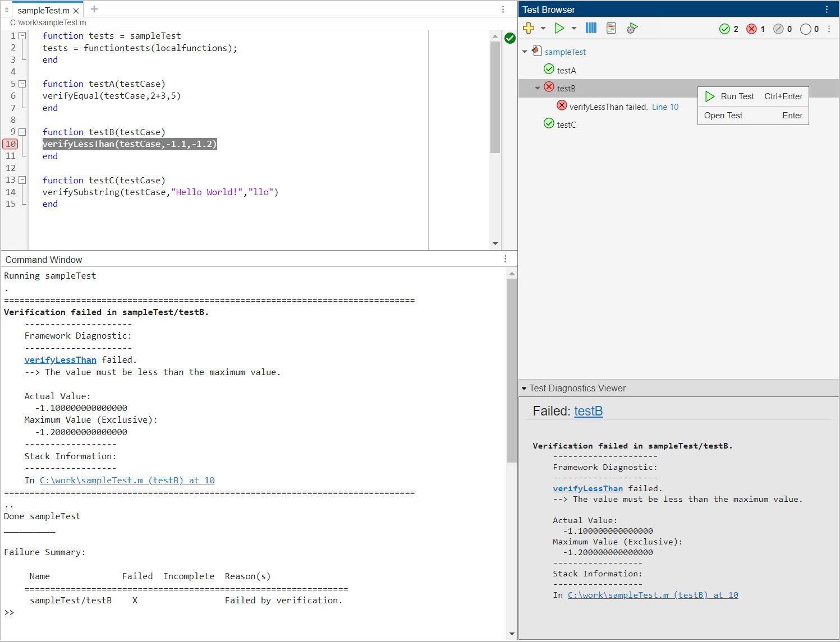840x642 pixels.
Task: Open the test results report icon
Action: pyautogui.click(x=611, y=28)
